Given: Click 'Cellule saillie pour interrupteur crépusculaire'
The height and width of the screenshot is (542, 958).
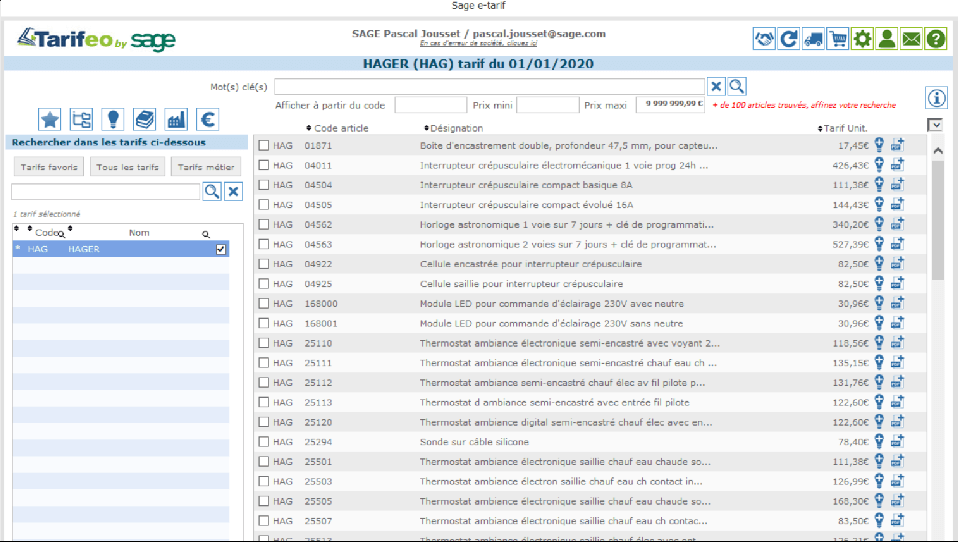Looking at the screenshot, I should point(521,284).
